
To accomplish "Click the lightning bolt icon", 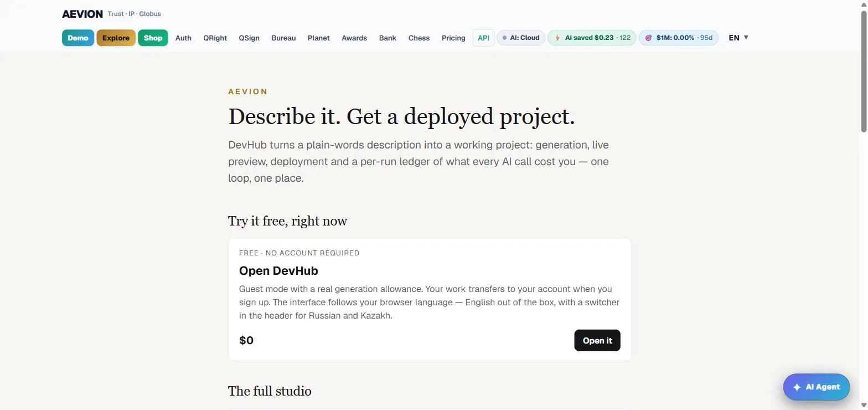I will click(x=557, y=38).
